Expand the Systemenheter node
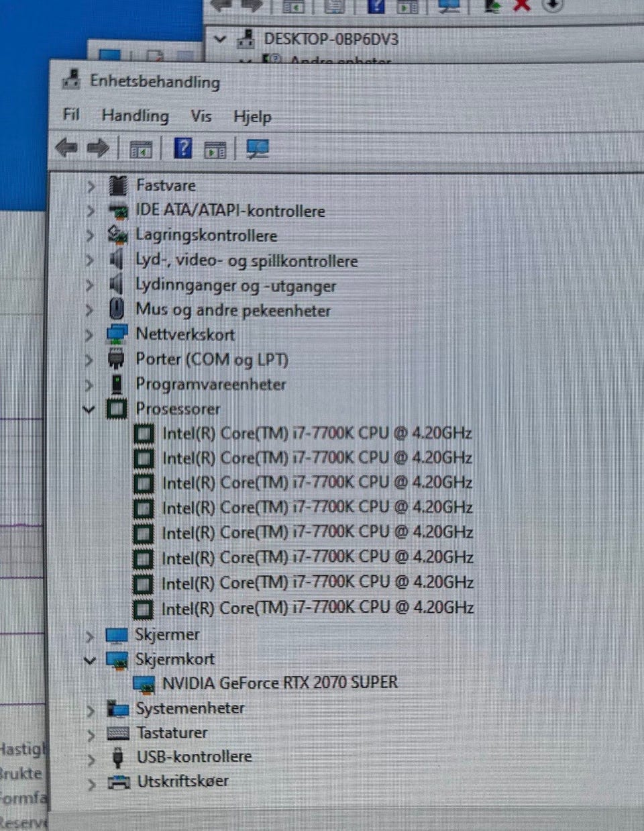 coord(91,710)
